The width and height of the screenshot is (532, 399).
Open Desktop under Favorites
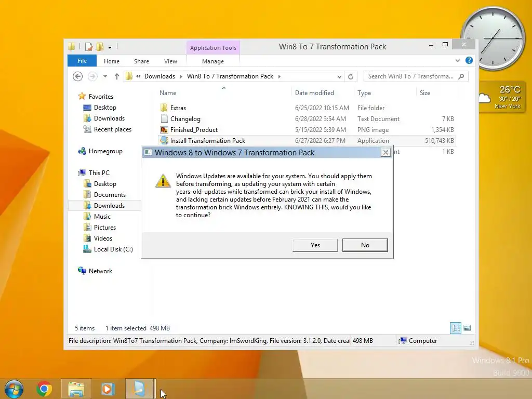[x=105, y=108]
